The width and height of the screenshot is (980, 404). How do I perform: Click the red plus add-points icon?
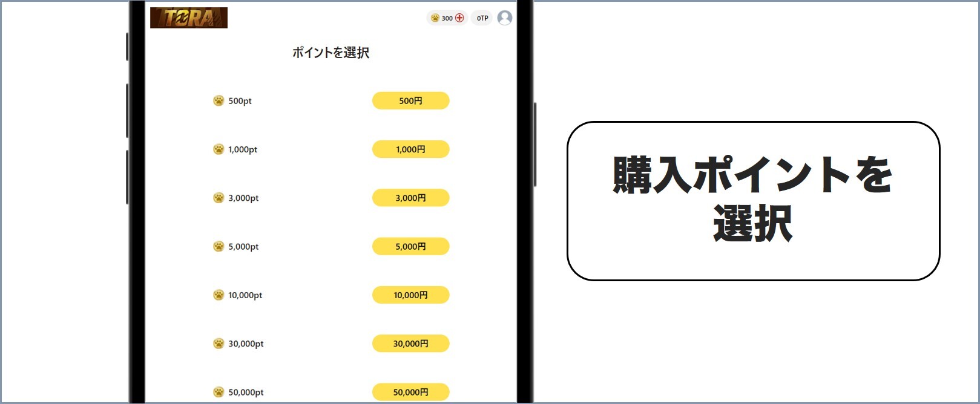459,18
